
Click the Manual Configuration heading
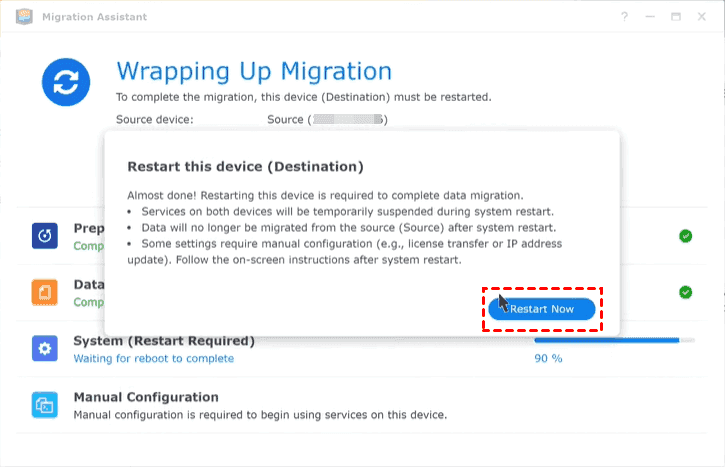pyautogui.click(x=146, y=397)
